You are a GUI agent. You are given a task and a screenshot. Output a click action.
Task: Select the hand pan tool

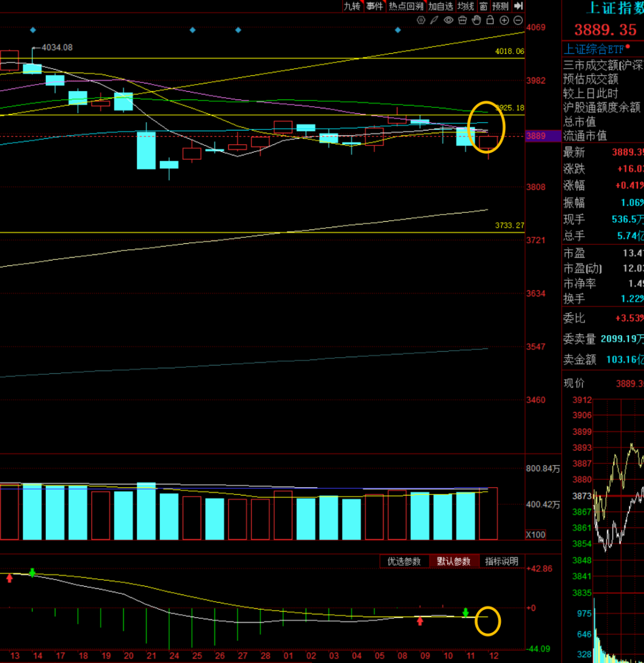point(476,20)
